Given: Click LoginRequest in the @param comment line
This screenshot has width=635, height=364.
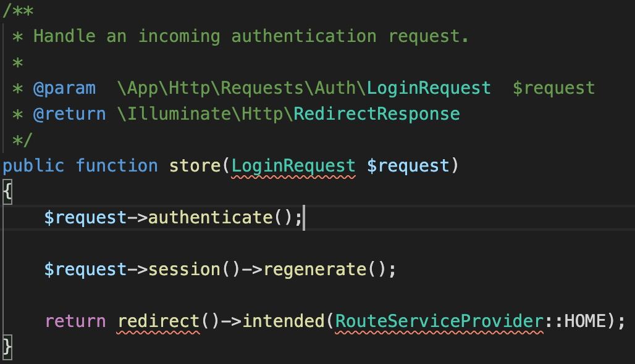Looking at the screenshot, I should [x=429, y=89].
